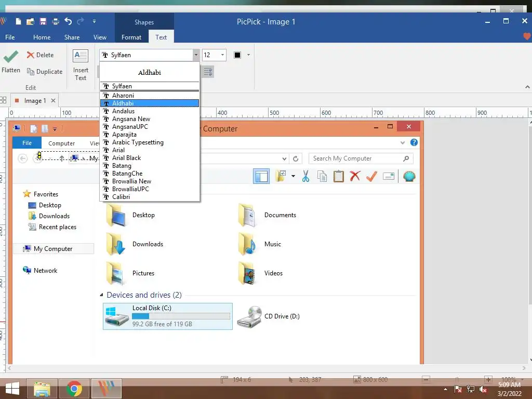Screen dimensions: 532x399
Task: Click the Flatten green checkmark button
Action: pyautogui.click(x=11, y=62)
